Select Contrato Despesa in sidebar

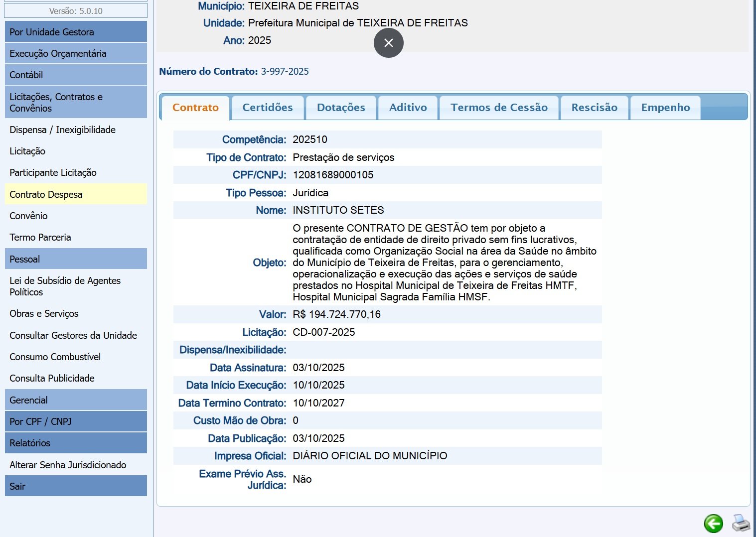tap(76, 194)
